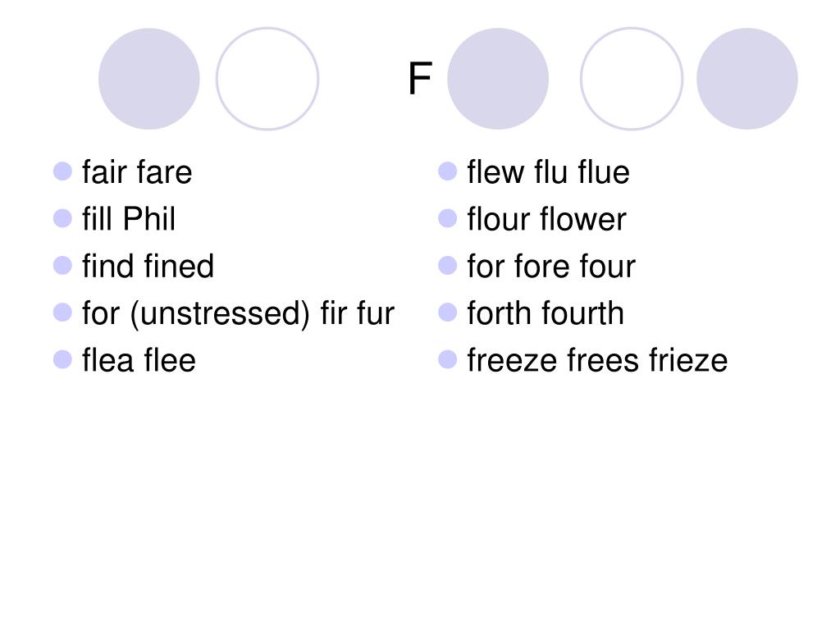Select the first outlined empty circle
This screenshot has height=630, width=840.
click(x=267, y=79)
